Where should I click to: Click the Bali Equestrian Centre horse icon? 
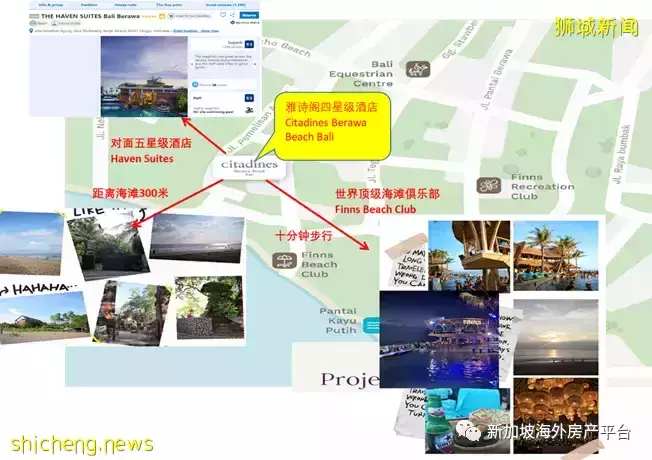coord(418,69)
